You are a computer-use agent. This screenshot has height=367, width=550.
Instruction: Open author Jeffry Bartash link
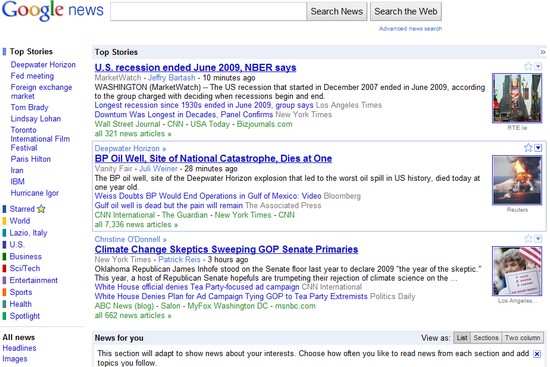(172, 78)
